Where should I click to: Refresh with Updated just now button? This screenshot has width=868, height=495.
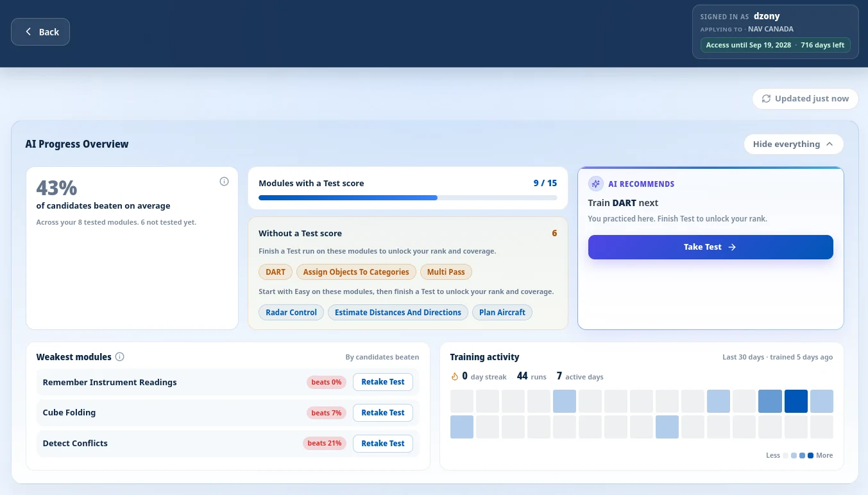(x=805, y=99)
